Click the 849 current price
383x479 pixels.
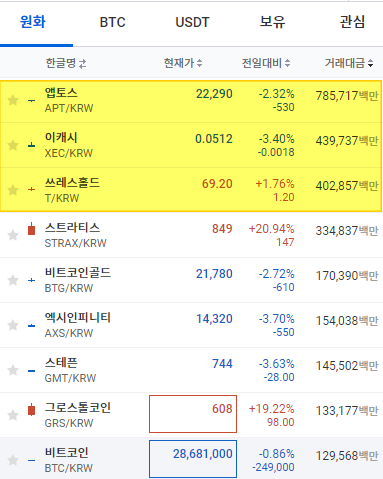(x=222, y=229)
